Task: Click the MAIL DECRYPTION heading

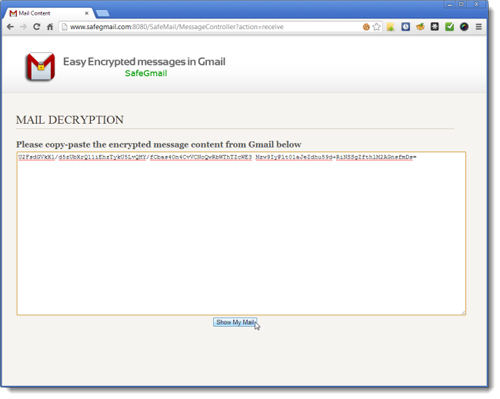Action: 70,120
